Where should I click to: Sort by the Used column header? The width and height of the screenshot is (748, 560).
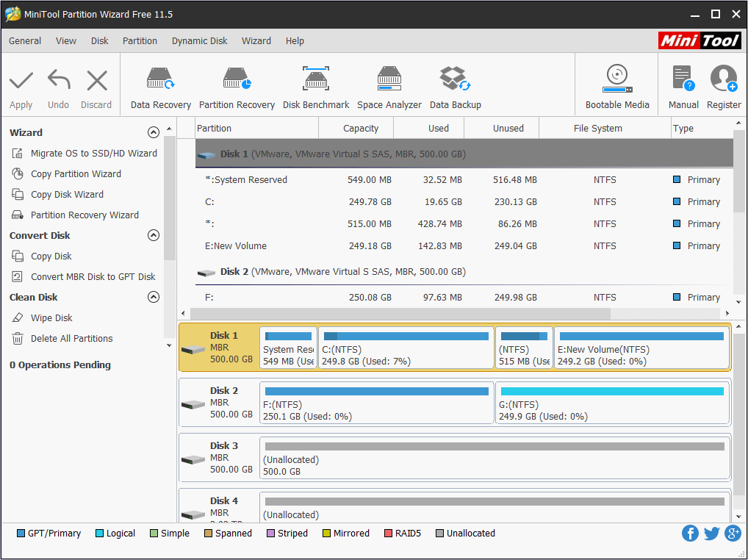tap(429, 129)
